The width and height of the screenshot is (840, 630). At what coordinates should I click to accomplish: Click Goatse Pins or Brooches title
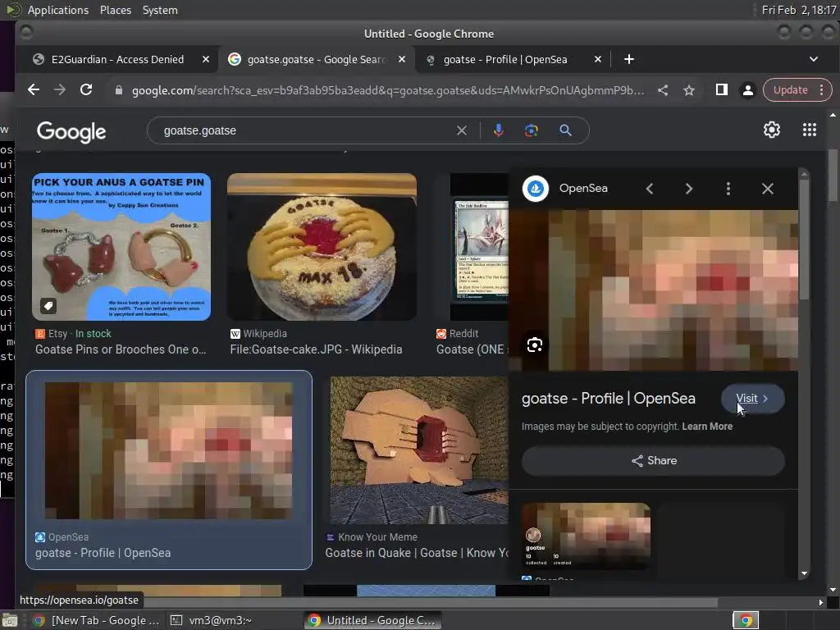click(121, 349)
